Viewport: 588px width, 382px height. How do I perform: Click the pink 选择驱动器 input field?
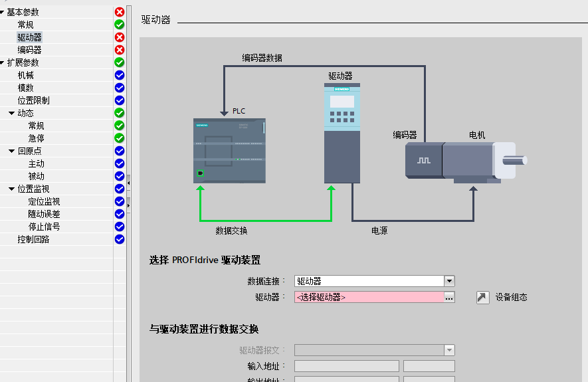(x=369, y=298)
